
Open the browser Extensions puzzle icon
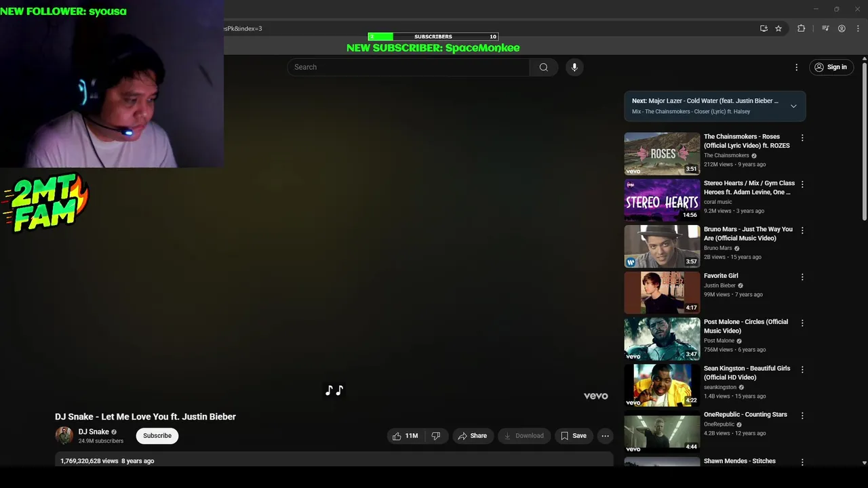point(801,28)
